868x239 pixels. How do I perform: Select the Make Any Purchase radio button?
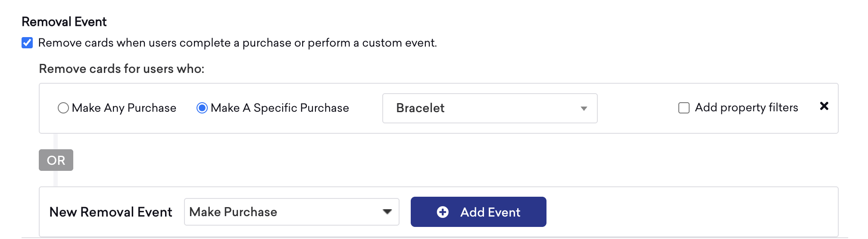point(63,108)
